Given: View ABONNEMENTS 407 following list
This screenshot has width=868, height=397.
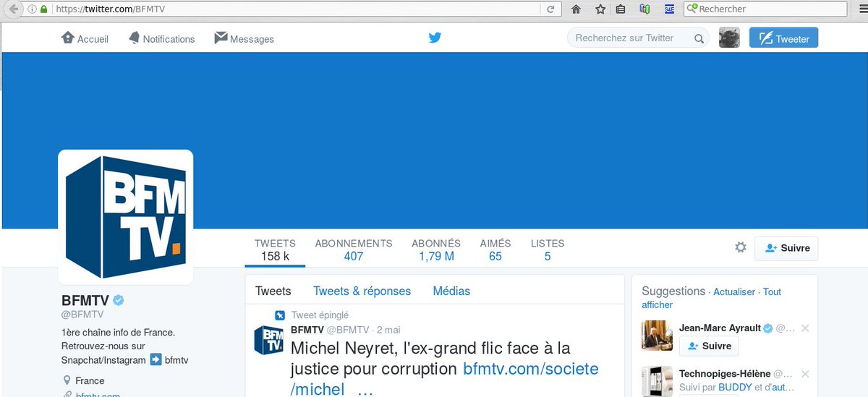Looking at the screenshot, I should tap(354, 249).
